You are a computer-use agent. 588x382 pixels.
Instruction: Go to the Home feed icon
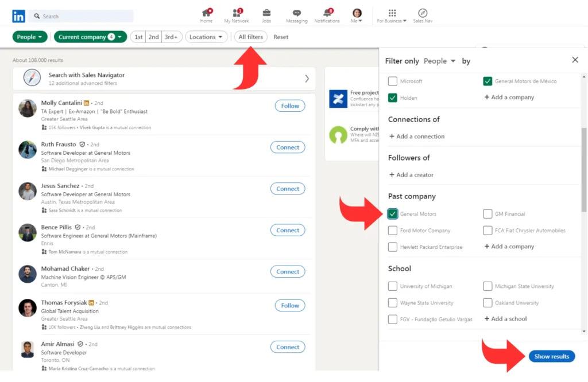(206, 13)
